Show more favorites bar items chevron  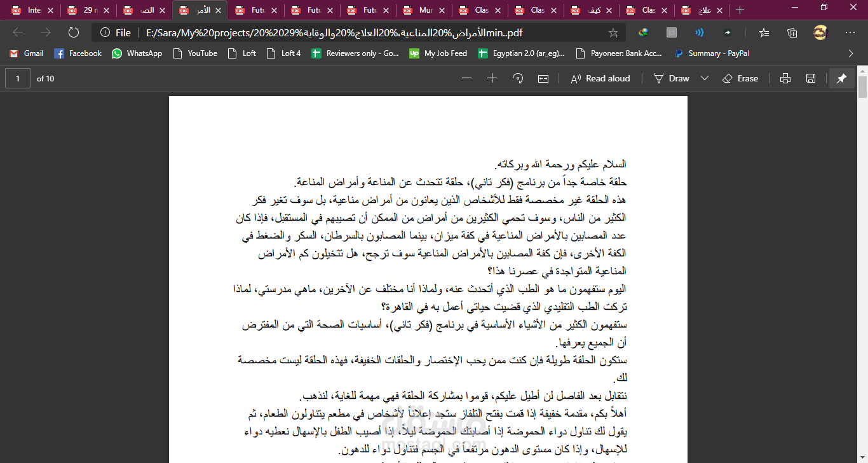coord(851,53)
